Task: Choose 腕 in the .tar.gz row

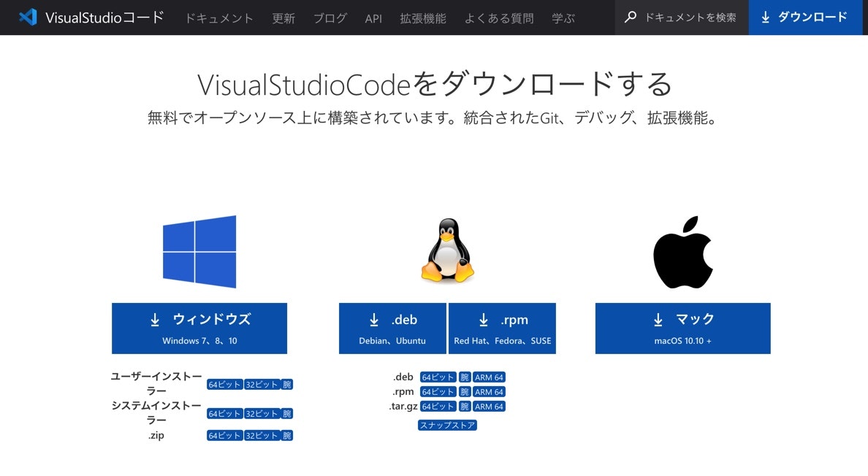Action: 465,407
